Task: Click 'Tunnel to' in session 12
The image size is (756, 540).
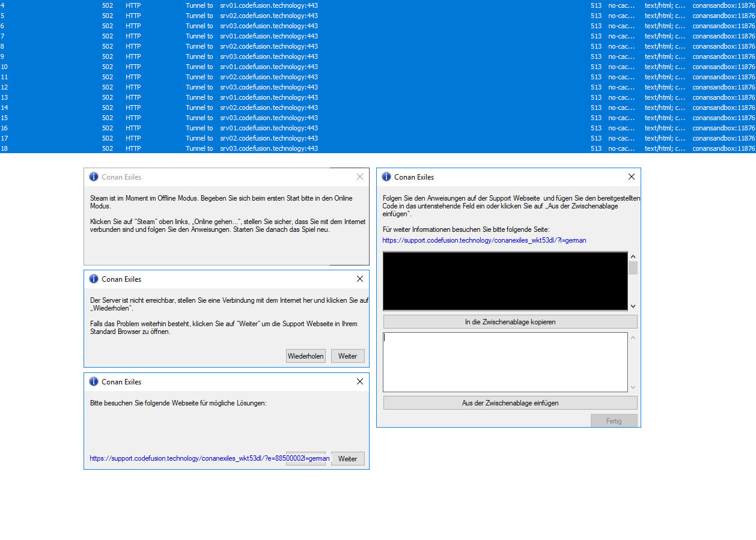Action: (200, 87)
